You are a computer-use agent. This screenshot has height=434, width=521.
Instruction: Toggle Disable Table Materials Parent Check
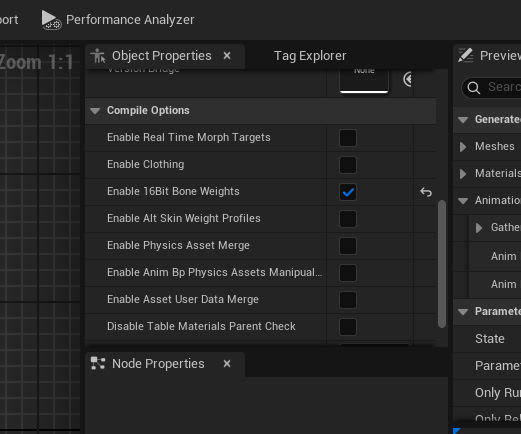click(x=348, y=327)
